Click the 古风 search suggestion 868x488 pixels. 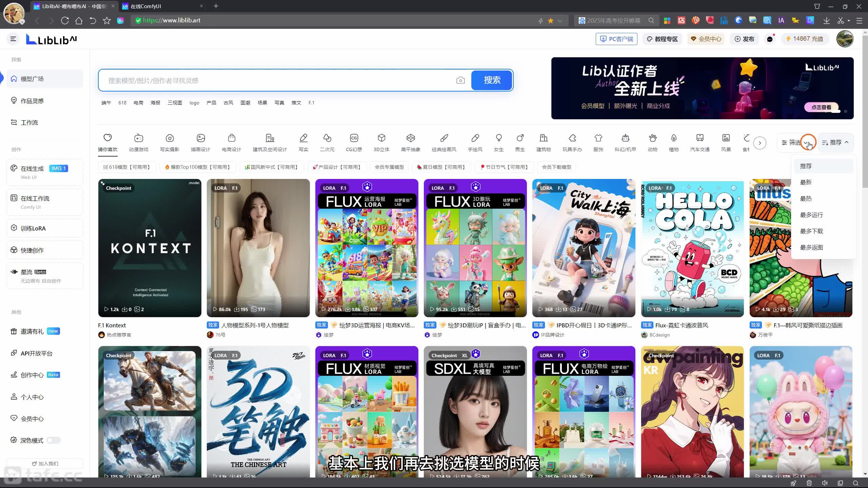228,103
